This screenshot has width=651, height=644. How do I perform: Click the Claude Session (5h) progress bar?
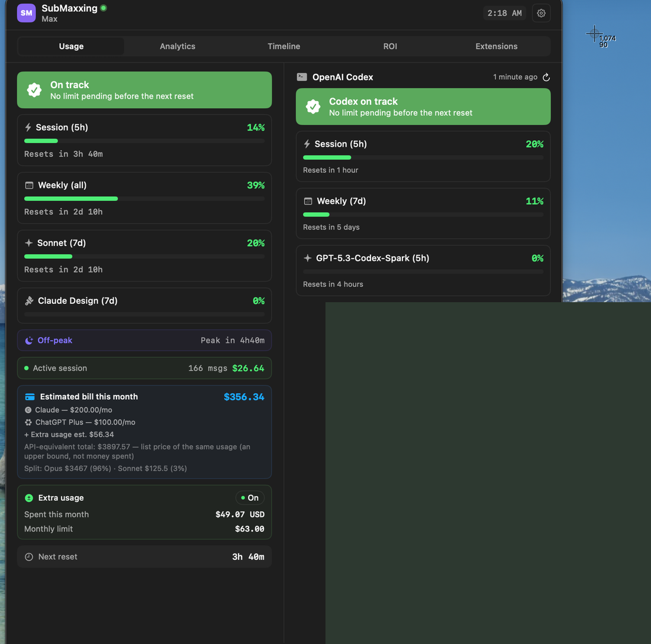144,141
